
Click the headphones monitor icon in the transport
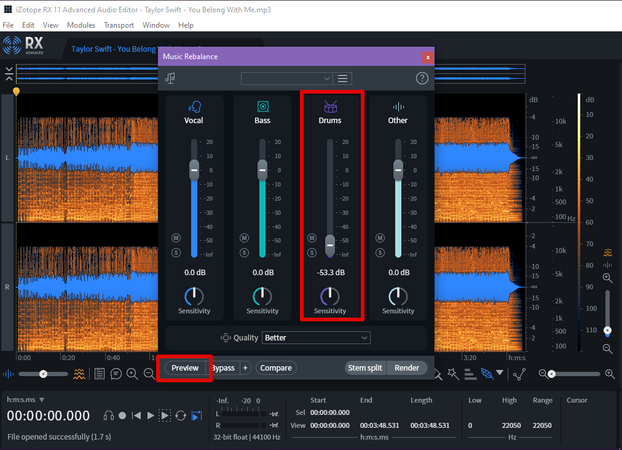108,415
